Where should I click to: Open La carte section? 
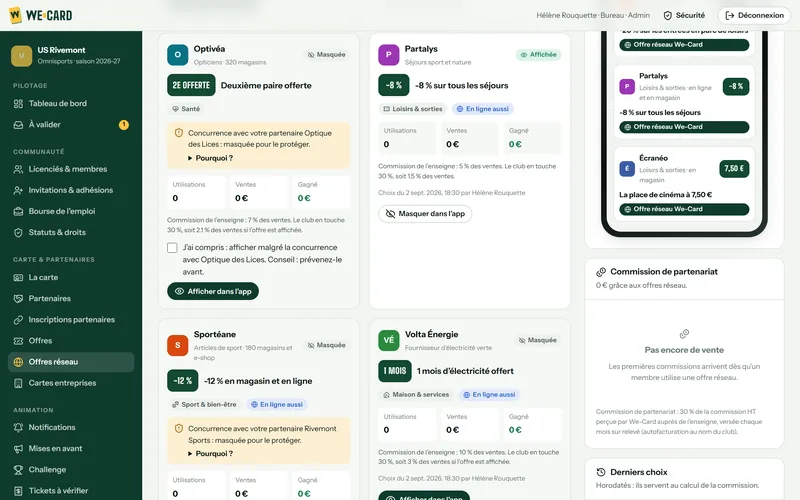tap(71, 278)
